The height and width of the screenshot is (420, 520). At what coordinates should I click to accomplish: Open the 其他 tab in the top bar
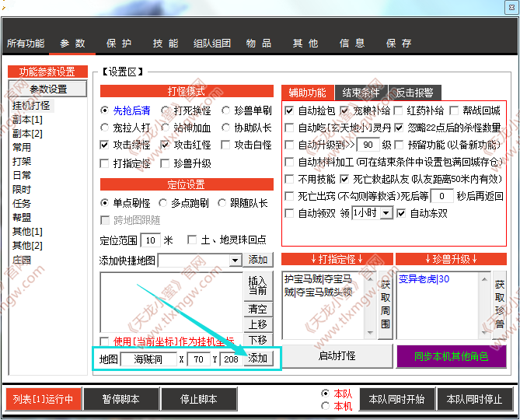tap(305, 43)
